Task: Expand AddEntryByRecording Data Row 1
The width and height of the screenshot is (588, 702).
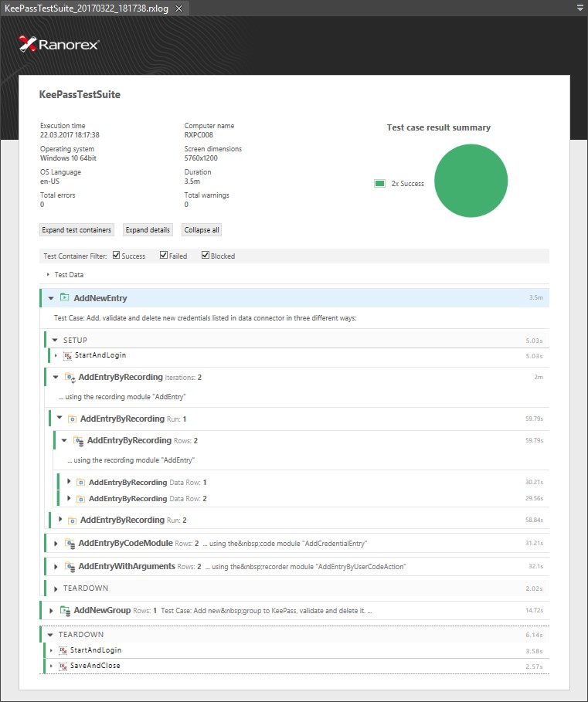Action: [x=69, y=481]
